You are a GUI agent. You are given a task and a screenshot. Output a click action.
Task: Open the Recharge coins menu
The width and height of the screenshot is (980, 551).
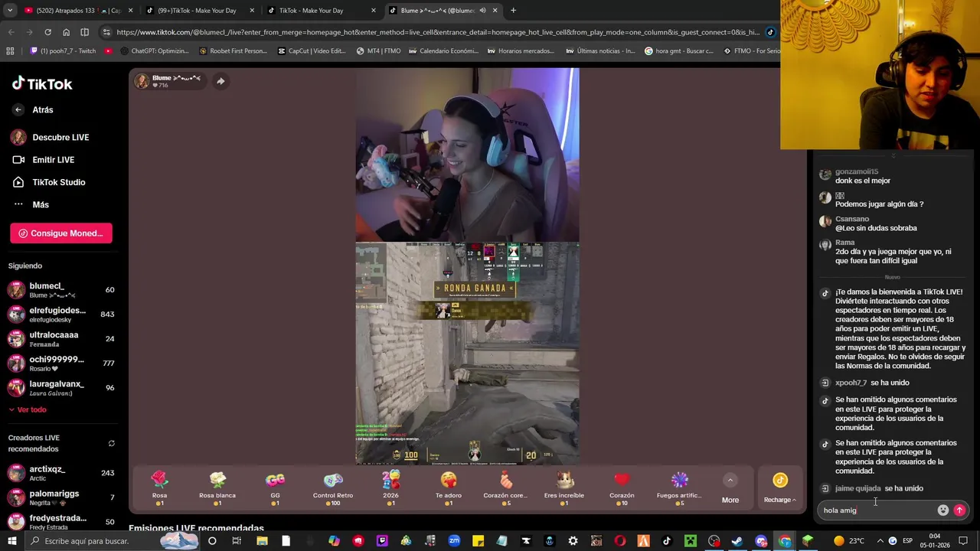tap(779, 488)
